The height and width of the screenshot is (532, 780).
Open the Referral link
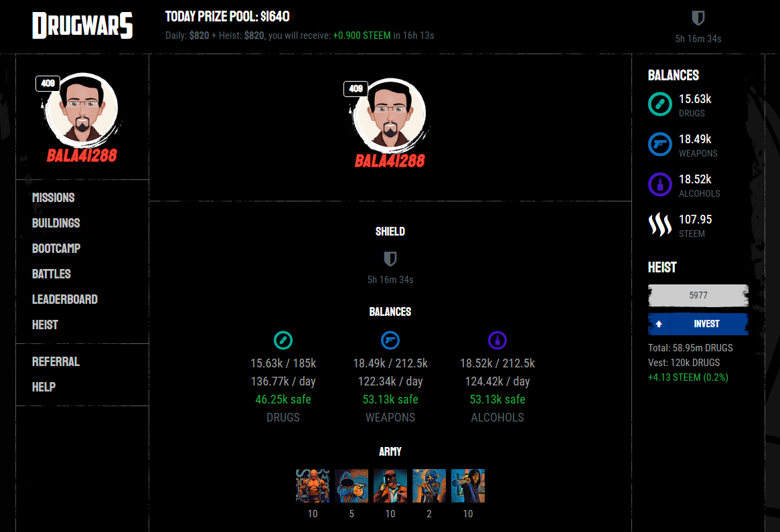(56, 361)
